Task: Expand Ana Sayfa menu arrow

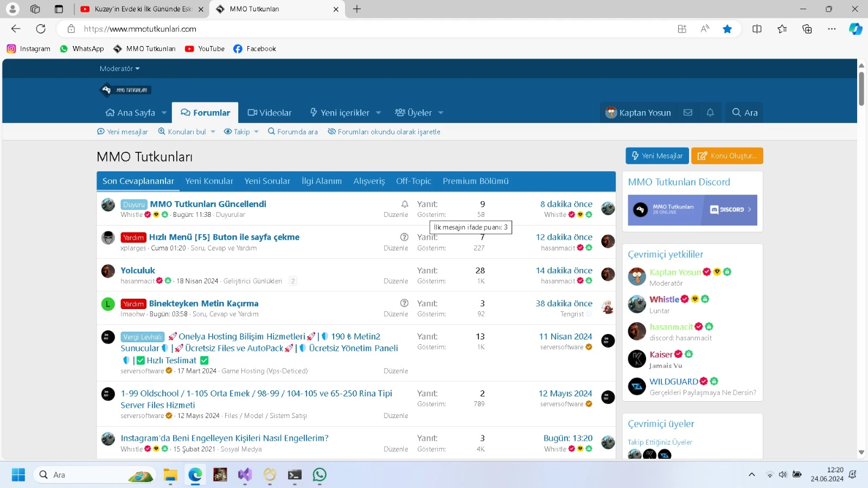Action: pos(164,113)
